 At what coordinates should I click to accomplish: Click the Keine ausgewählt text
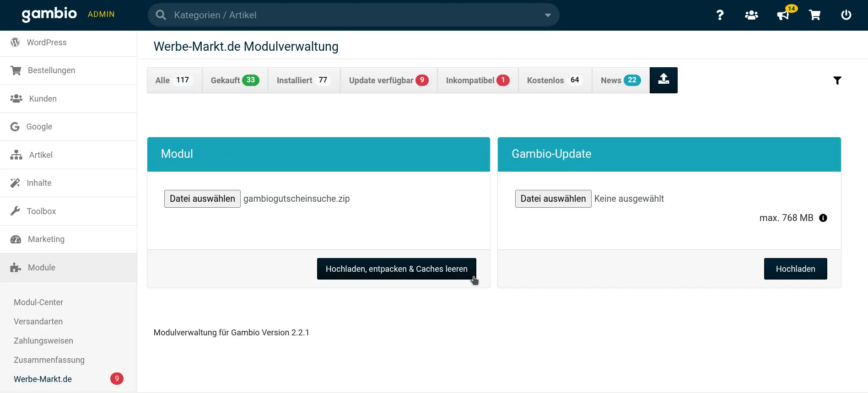click(x=629, y=199)
